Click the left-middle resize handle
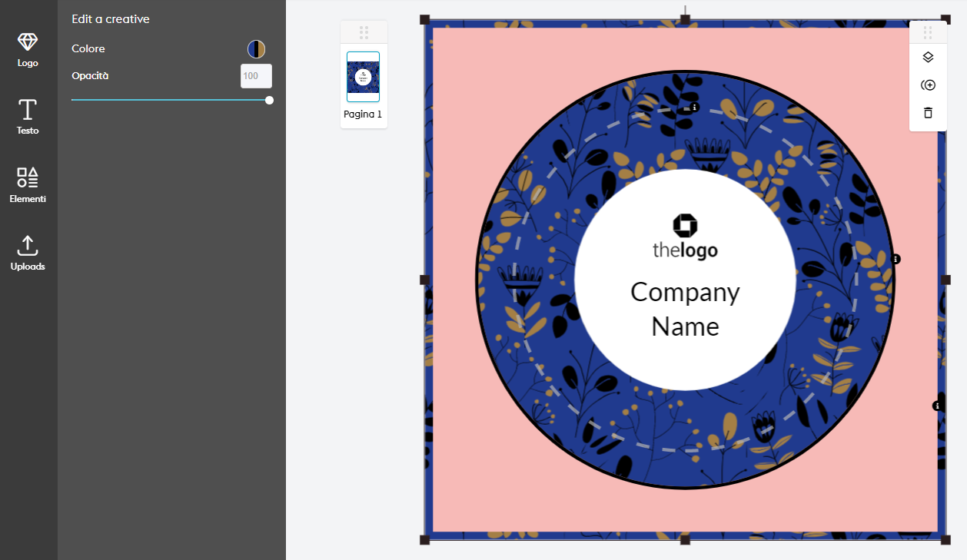Screen dimensions: 967x560 point(424,280)
